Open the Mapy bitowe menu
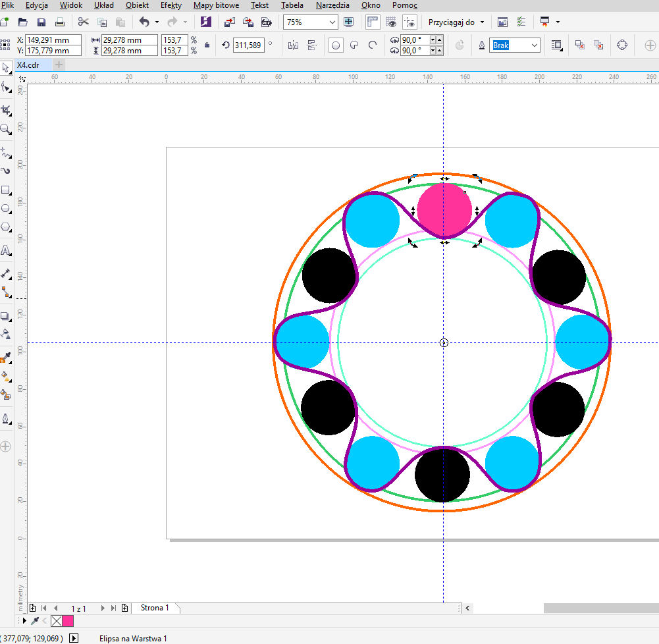Screen dimensions: 659x644 216,5
